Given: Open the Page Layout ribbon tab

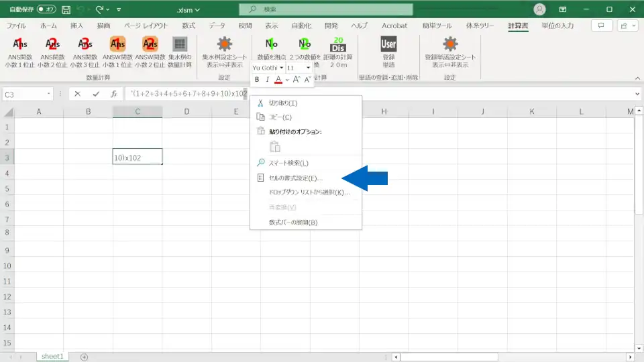Looking at the screenshot, I should point(146,25).
